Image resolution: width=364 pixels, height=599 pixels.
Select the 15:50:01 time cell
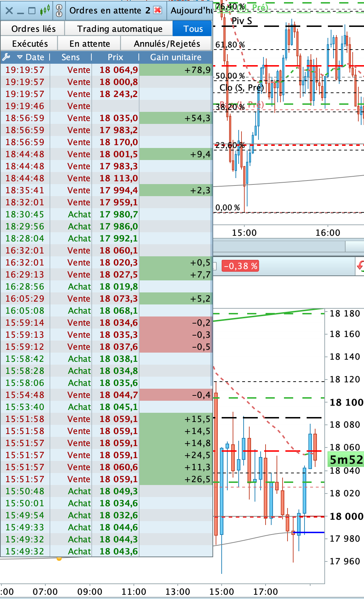coord(25,503)
